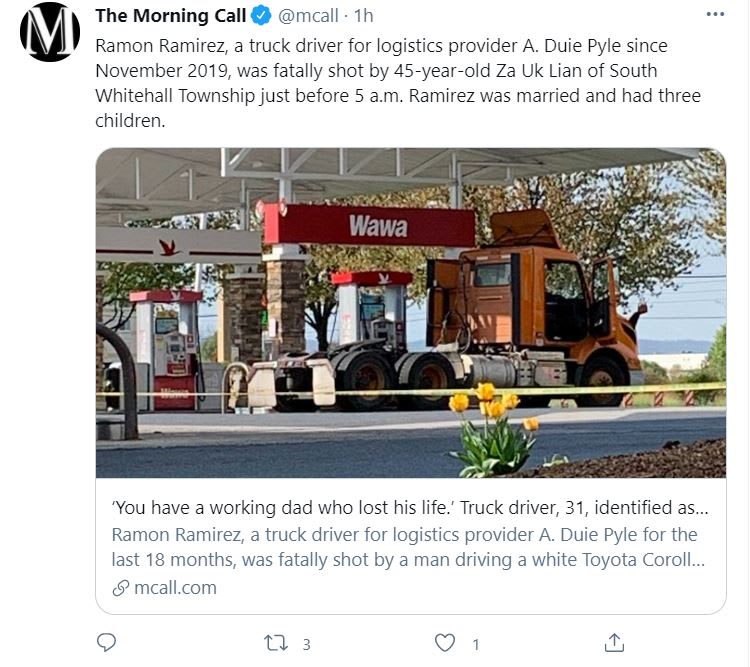
Task: Click the like count of 1
Action: coord(476,643)
